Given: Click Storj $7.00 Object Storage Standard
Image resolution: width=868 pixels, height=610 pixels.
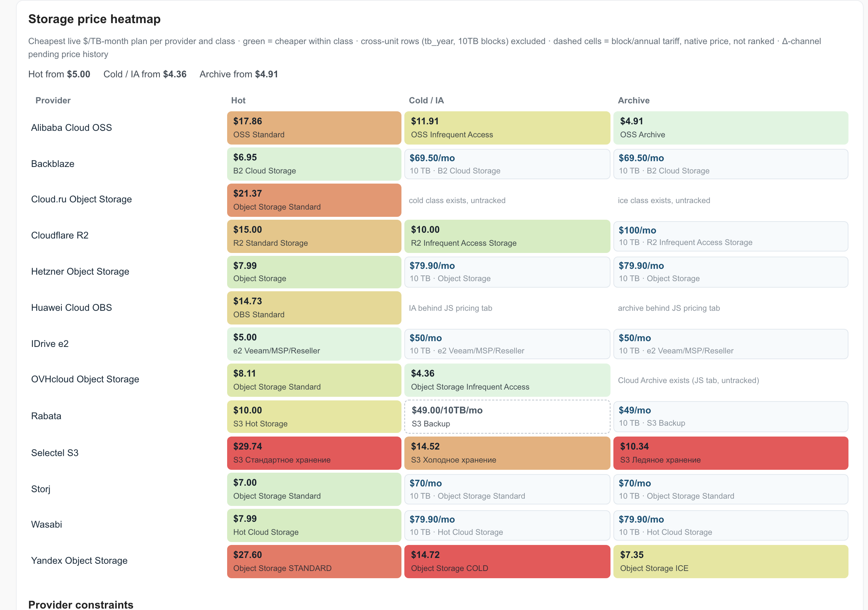Looking at the screenshot, I should pyautogui.click(x=314, y=490).
